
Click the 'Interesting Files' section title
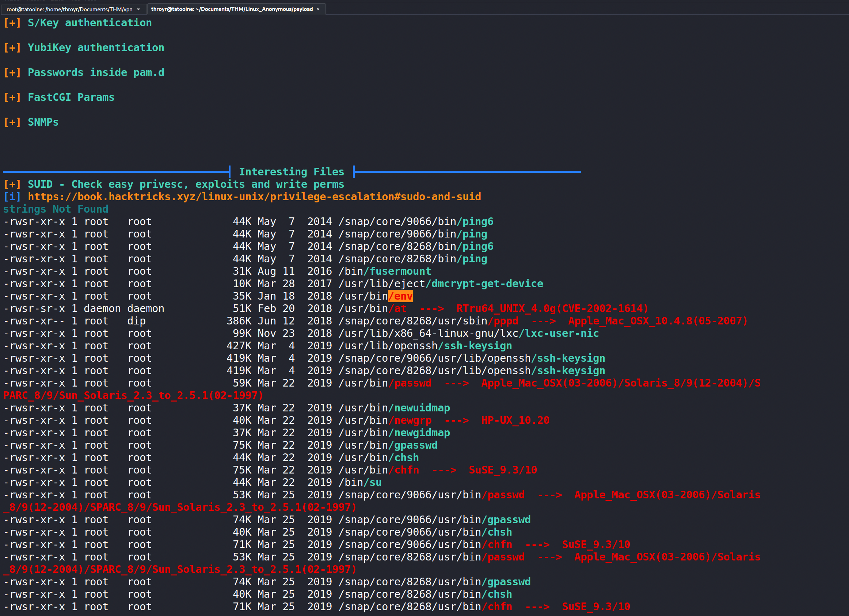pos(292,172)
